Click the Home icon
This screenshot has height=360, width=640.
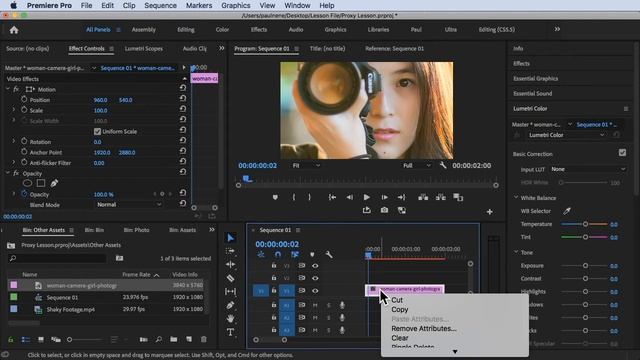tap(14, 30)
